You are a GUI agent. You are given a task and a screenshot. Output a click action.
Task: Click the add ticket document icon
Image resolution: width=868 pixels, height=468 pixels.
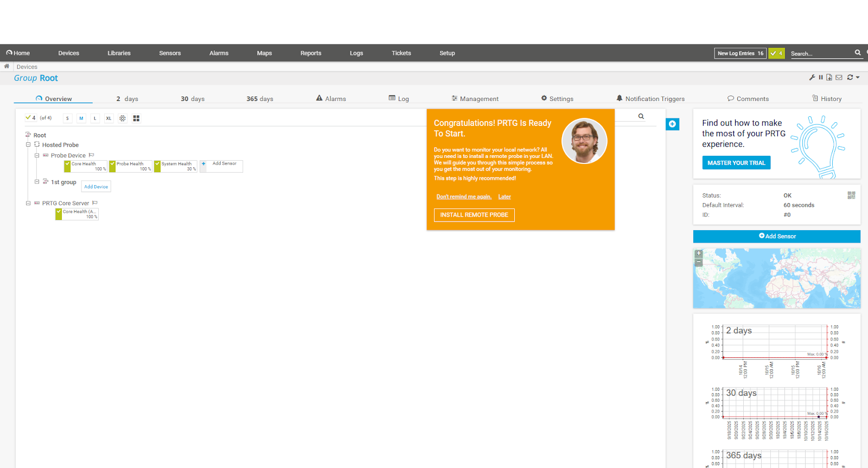coord(829,78)
